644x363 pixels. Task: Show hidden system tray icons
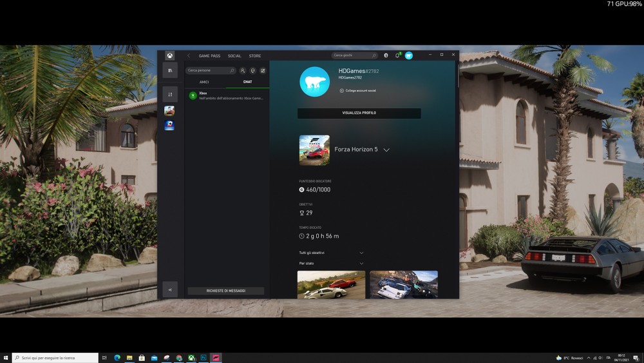click(x=589, y=358)
